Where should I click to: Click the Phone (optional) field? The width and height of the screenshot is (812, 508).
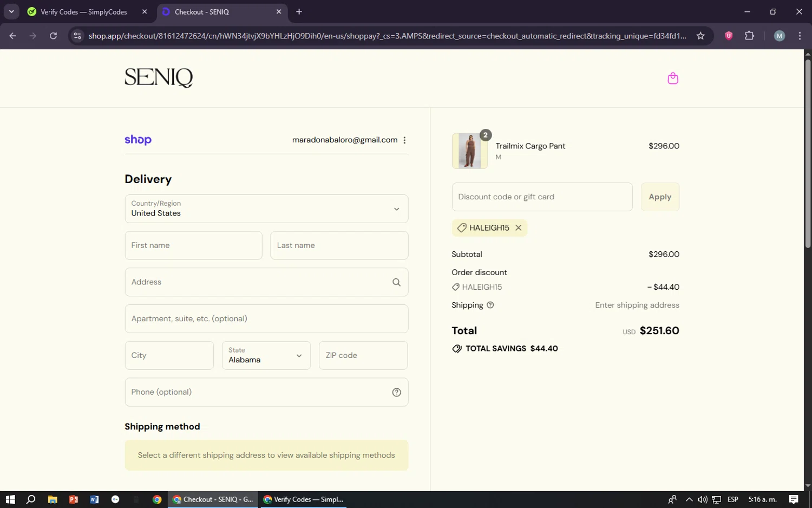(266, 392)
